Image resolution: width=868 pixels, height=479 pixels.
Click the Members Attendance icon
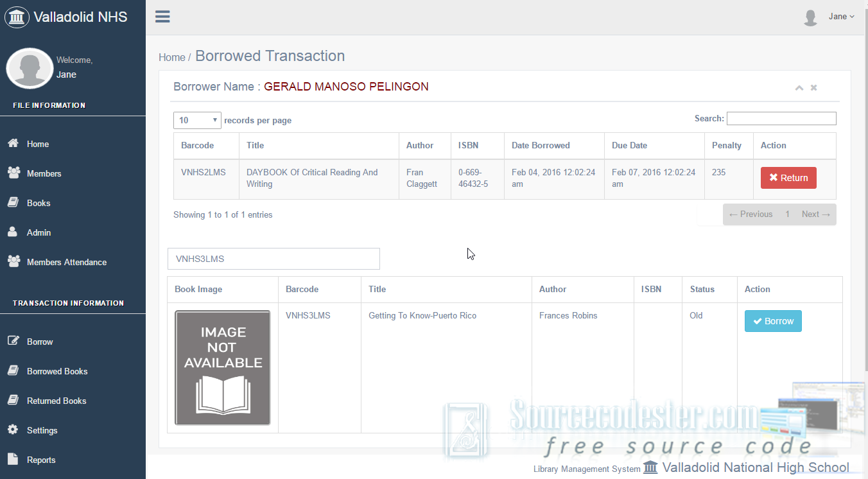click(x=13, y=262)
